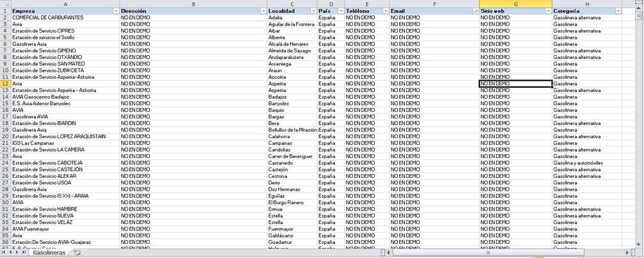Select Localidad cell El Burgo Ranero
644x258 pixels.
292,202
